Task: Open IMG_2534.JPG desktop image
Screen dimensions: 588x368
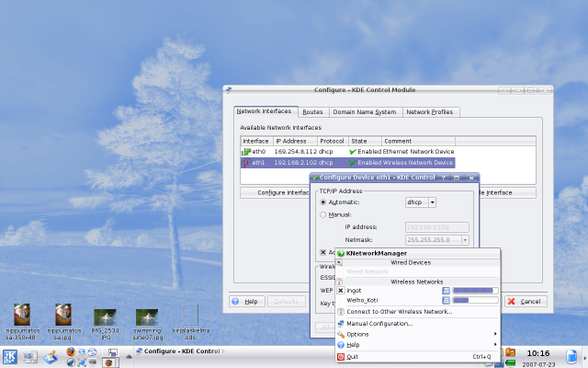Action: point(106,324)
